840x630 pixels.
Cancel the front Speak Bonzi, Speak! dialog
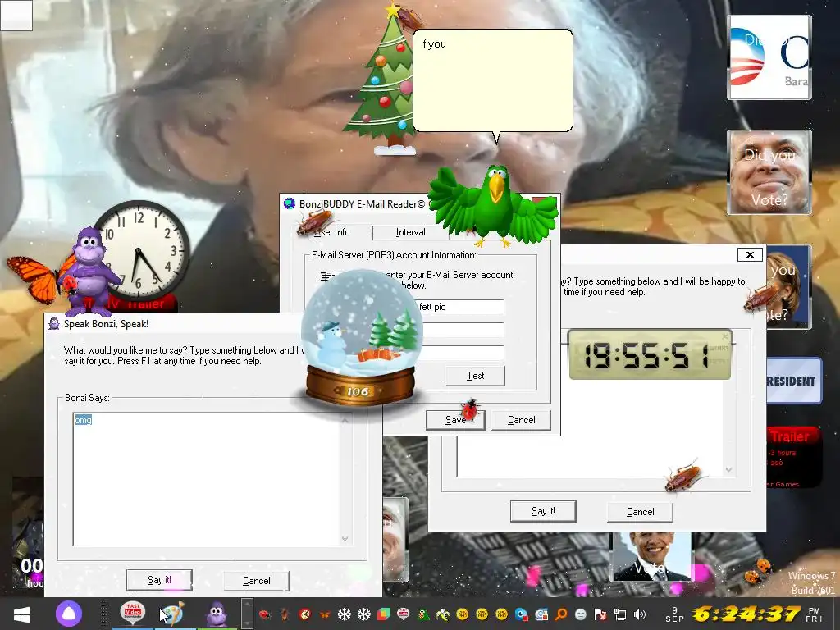(x=256, y=581)
